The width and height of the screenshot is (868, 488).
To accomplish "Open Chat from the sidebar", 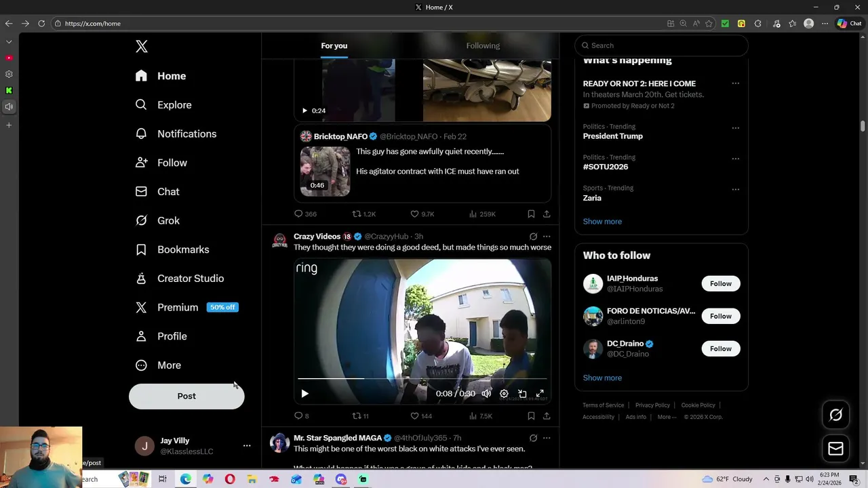I will (x=157, y=192).
